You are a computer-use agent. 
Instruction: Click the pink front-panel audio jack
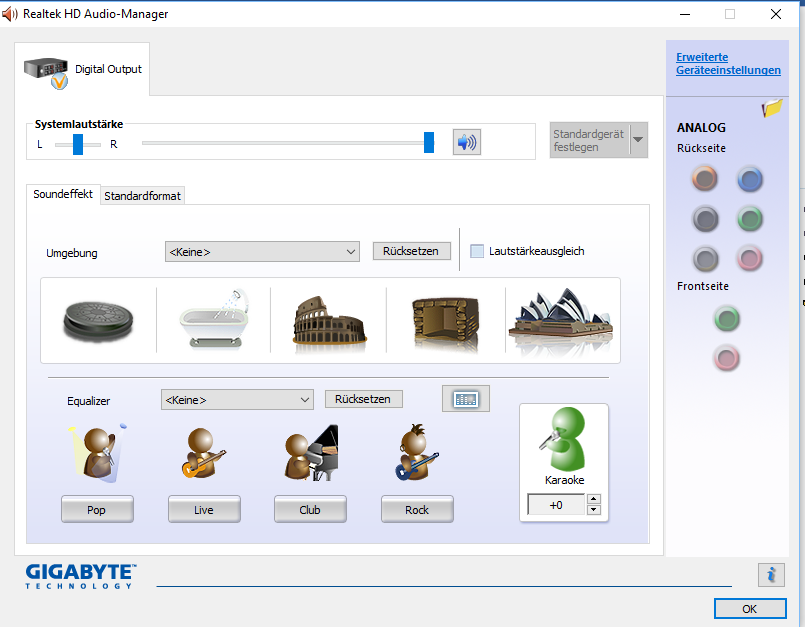pyautogui.click(x=726, y=358)
